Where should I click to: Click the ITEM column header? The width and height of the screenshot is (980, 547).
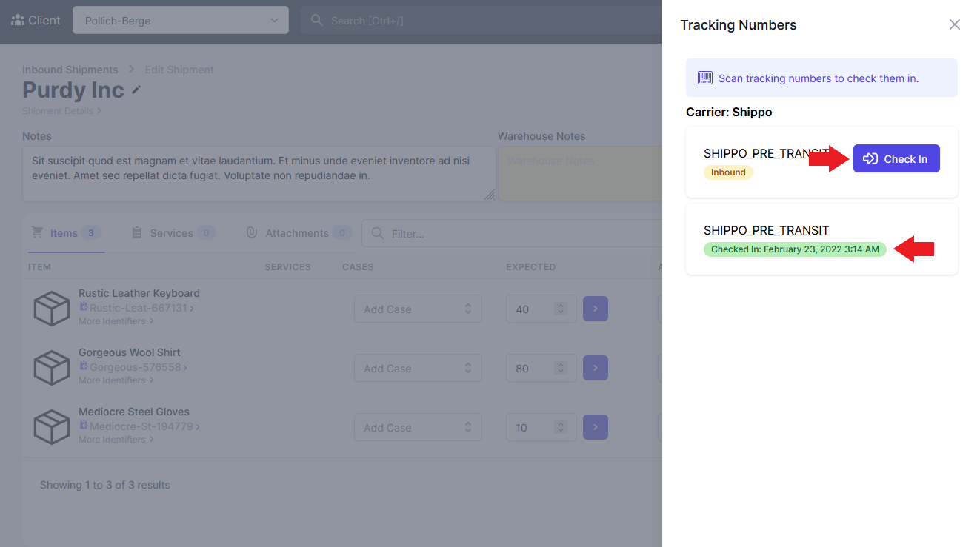pyautogui.click(x=39, y=267)
